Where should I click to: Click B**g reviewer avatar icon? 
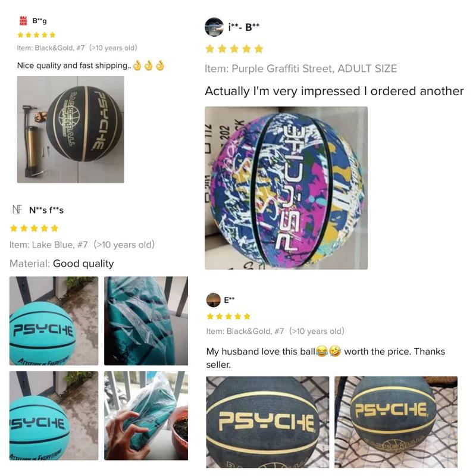tap(23, 21)
